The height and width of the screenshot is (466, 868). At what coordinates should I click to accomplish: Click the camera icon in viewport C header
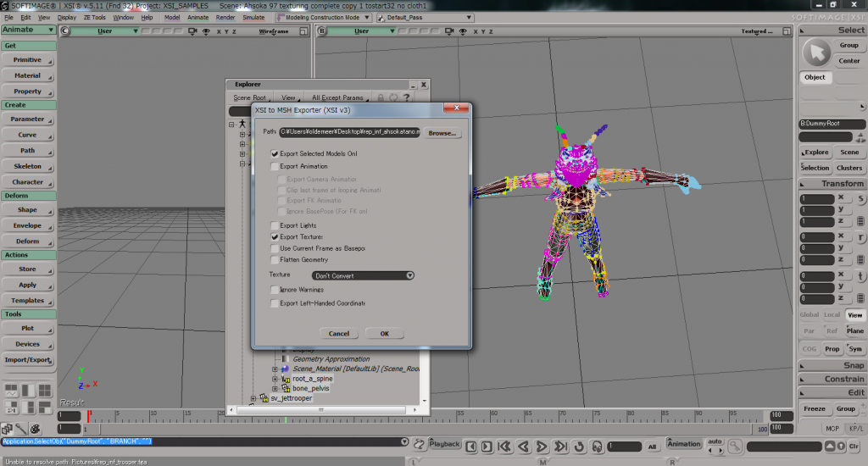(192, 31)
